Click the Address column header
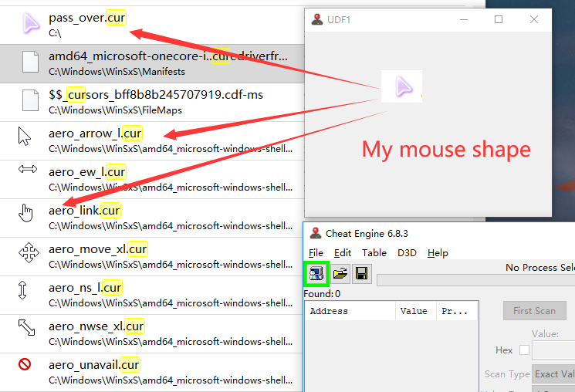Screen dimensions: 575x392 (x=350, y=311)
